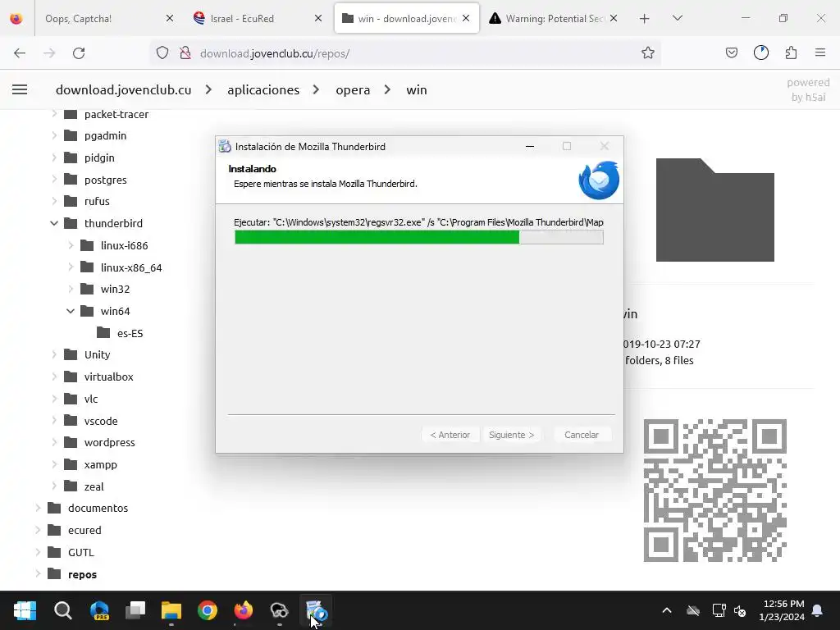Open Firefox from taskbar

[x=243, y=610]
